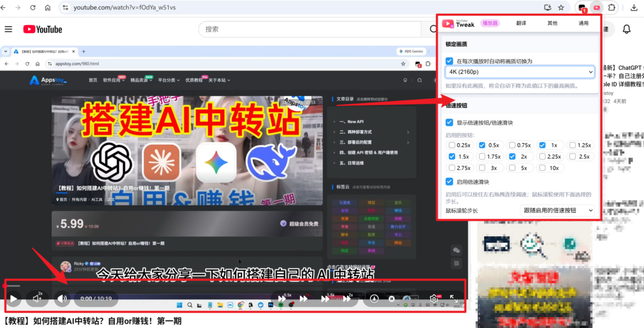Open the YouTube hamburger guide menu

(x=8, y=29)
